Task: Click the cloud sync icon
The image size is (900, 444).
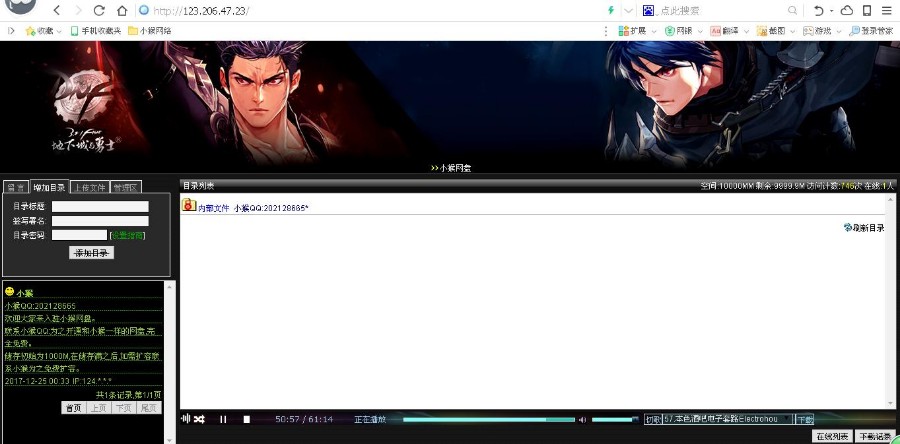Action: [x=847, y=10]
